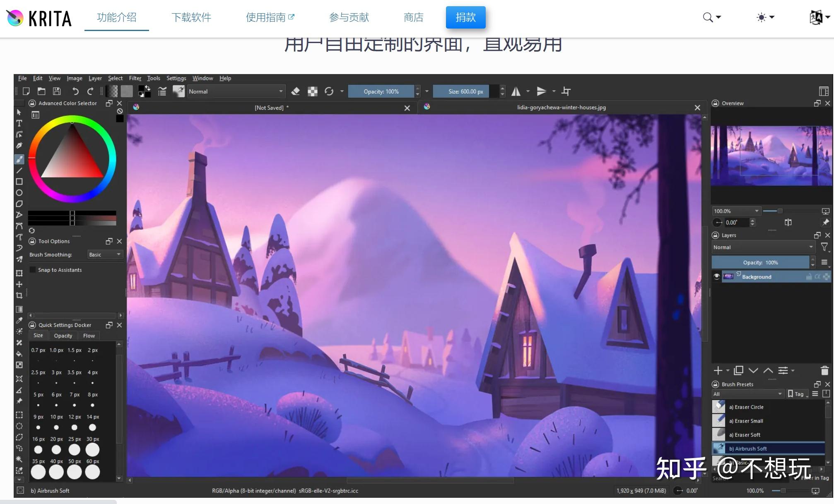Click the reload brush preset icon
The width and height of the screenshot is (834, 504).
coord(329,91)
